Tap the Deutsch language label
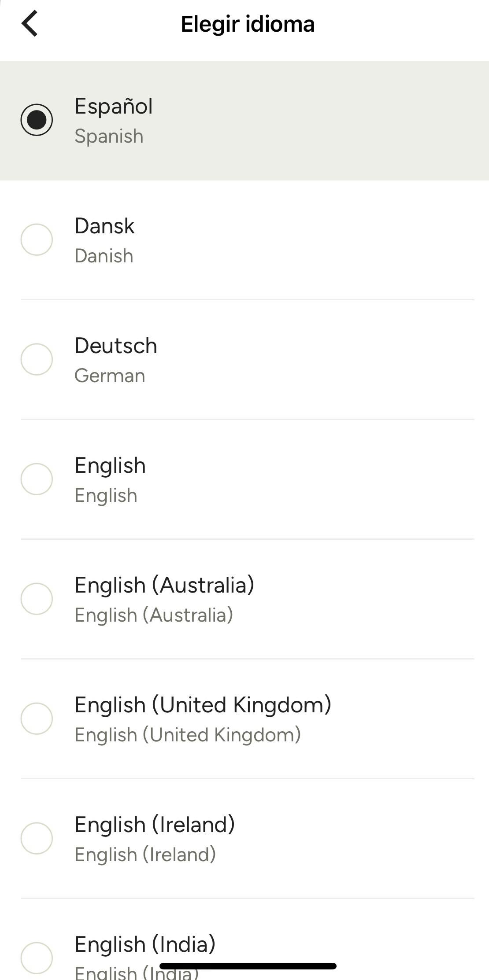This screenshot has width=489, height=980. [116, 346]
